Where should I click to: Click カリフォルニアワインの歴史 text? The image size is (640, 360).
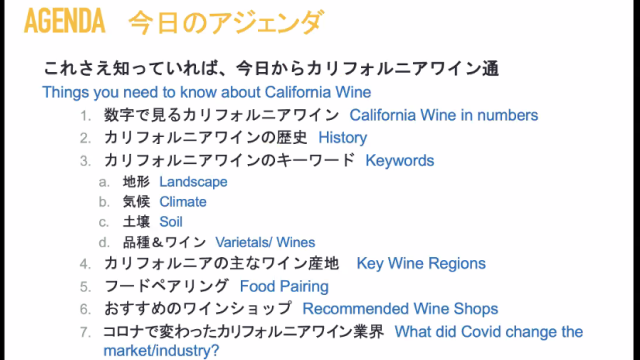(205, 138)
